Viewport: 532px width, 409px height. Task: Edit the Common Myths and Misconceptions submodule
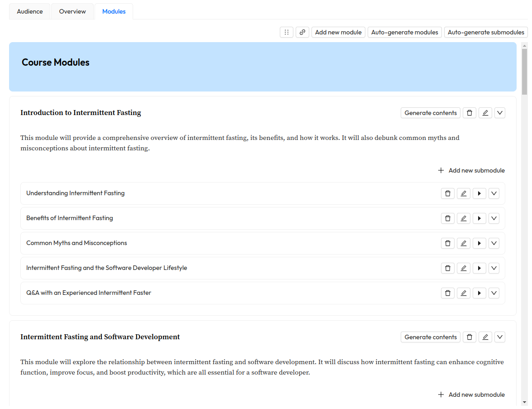(x=464, y=243)
